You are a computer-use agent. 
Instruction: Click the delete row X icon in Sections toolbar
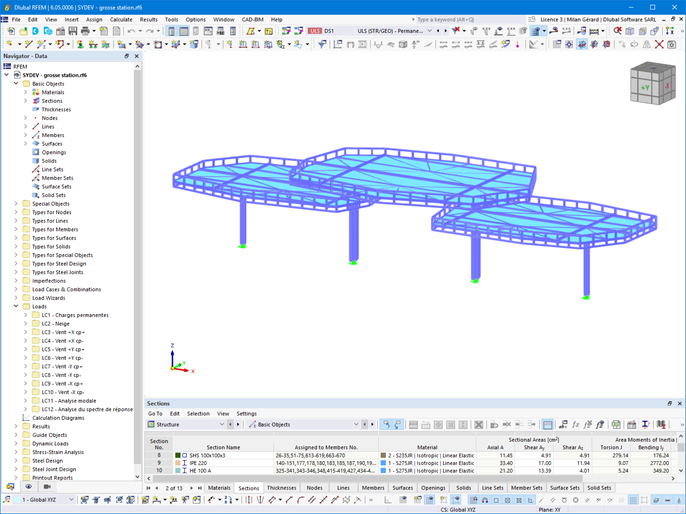point(479,424)
